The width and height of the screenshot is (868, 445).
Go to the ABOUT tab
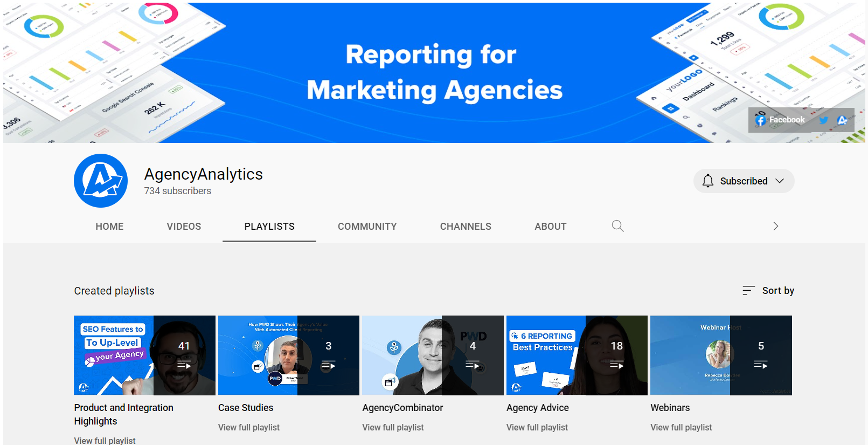click(x=551, y=227)
